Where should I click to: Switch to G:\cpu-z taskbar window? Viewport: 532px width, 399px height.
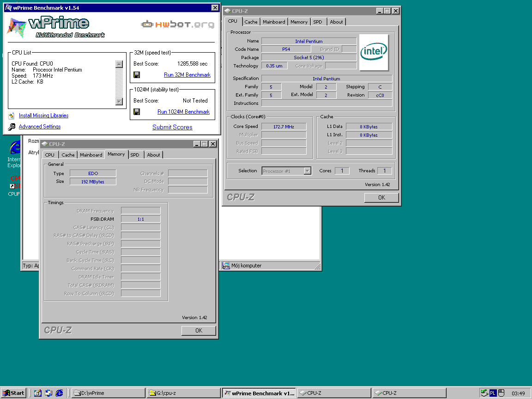tap(183, 393)
